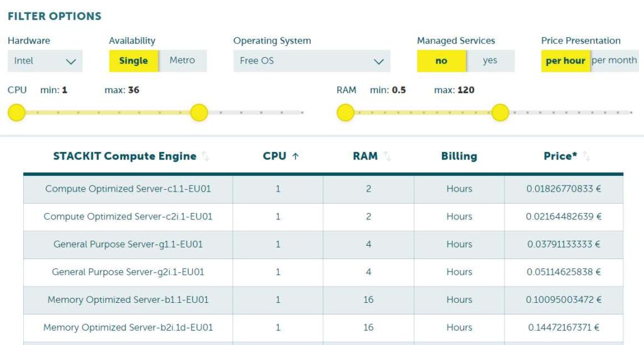644x345 pixels.
Task: Click the CPU minimum slider handle
Action: (17, 112)
